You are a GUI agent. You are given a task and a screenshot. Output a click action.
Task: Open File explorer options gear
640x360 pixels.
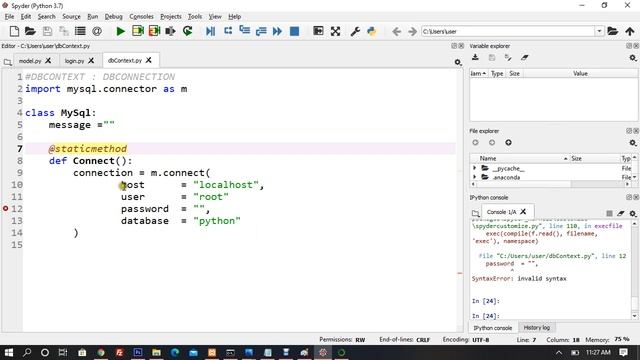coord(633,142)
